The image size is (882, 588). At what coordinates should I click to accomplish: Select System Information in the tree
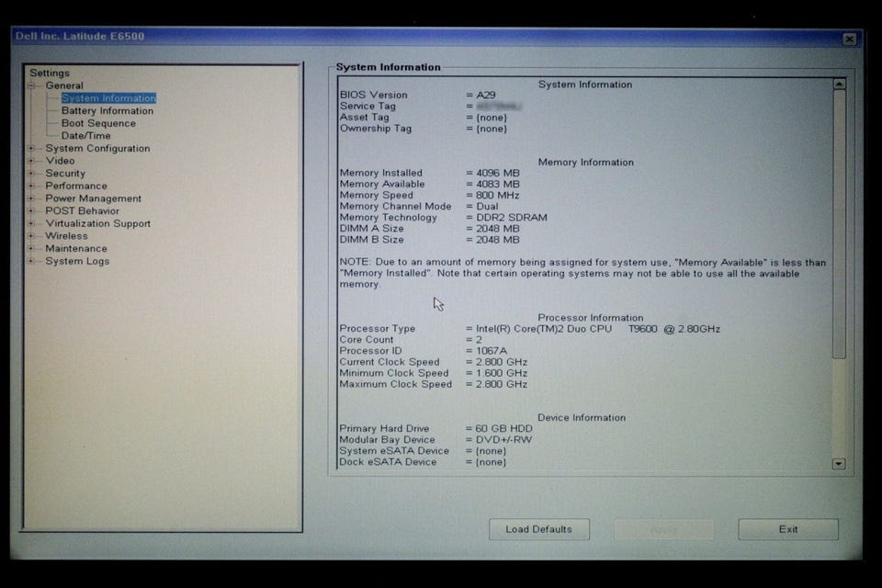[108, 98]
